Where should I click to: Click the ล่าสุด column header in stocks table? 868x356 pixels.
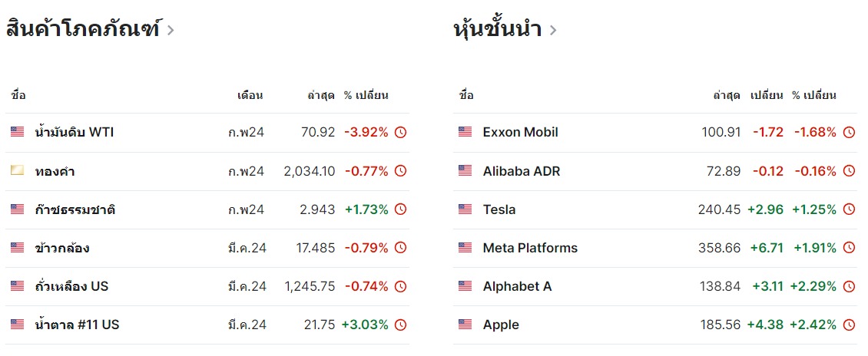coord(727,96)
